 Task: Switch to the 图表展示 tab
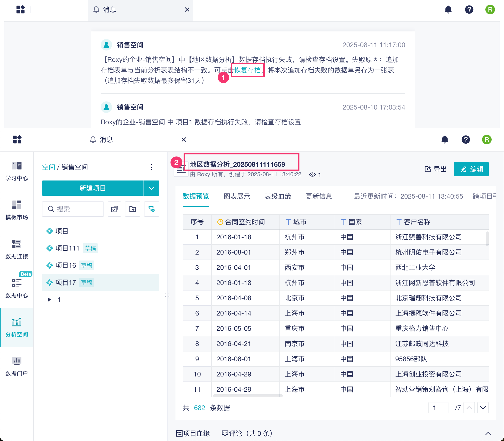coord(237,196)
